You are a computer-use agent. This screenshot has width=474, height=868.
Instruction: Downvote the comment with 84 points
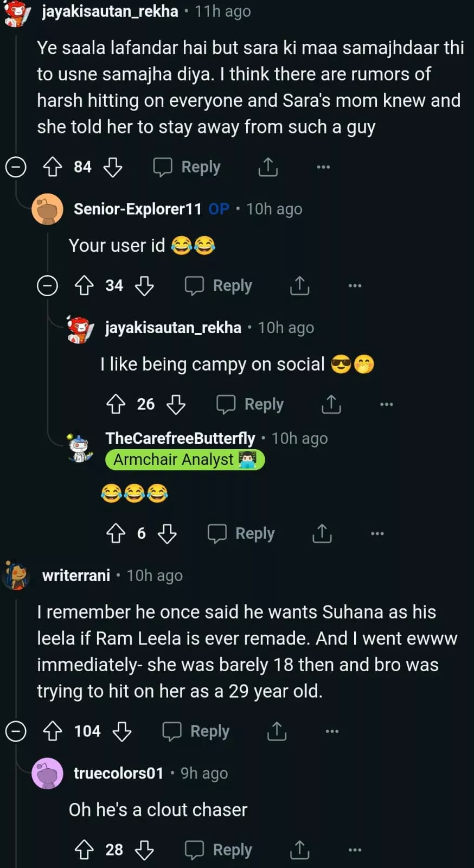pyautogui.click(x=113, y=167)
